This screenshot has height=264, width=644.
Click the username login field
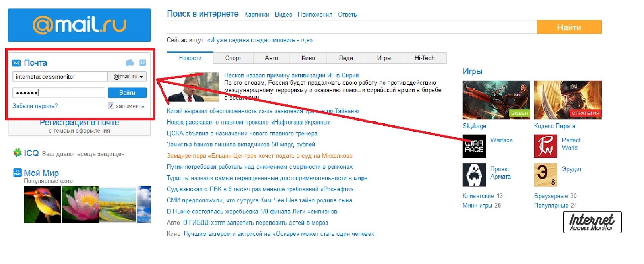point(60,77)
